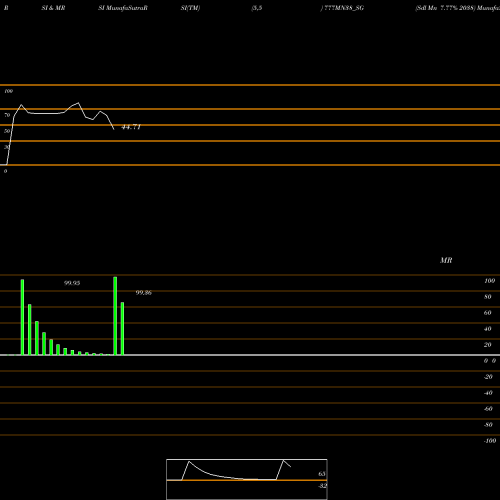Screen dimensions: 500x500
Task: Click the 63 value in mini chart
Action: pyautogui.click(x=322, y=474)
